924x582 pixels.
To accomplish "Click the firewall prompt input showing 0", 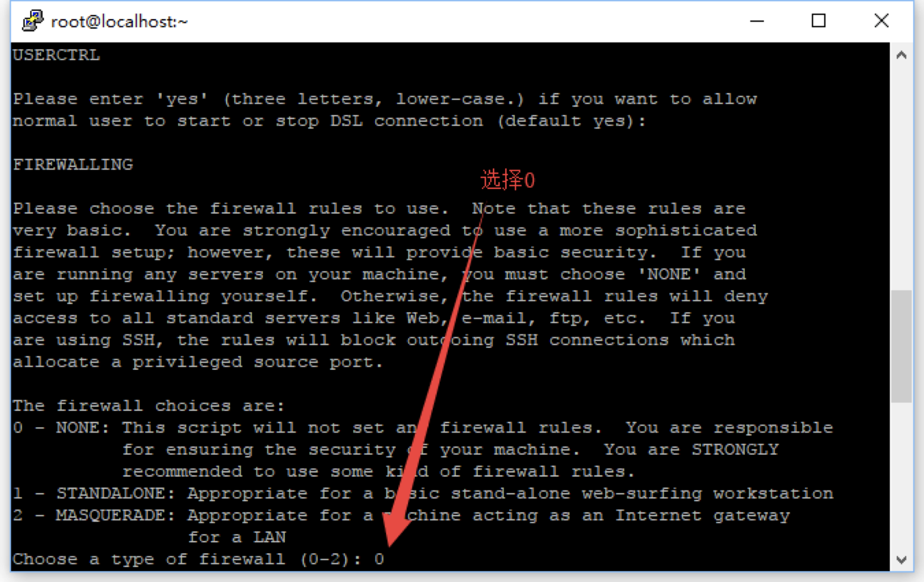I will pyautogui.click(x=379, y=559).
